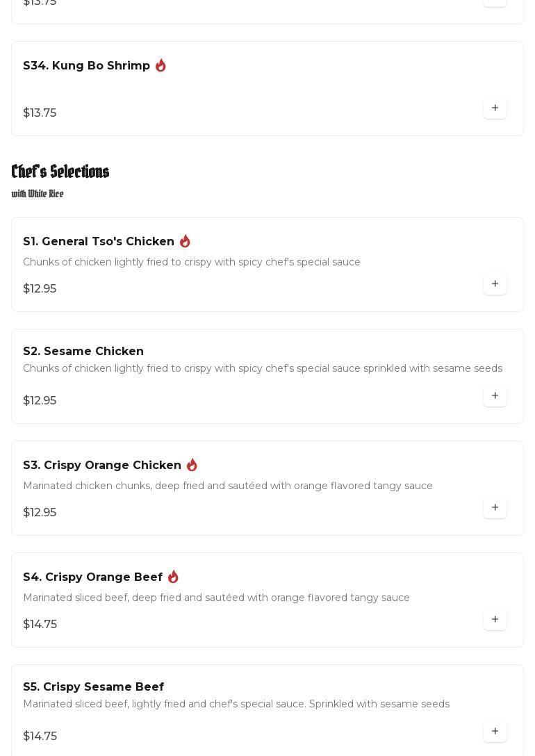Click the Sesame Chicken description text
Viewport: 535px width, 756px height.
click(x=263, y=368)
